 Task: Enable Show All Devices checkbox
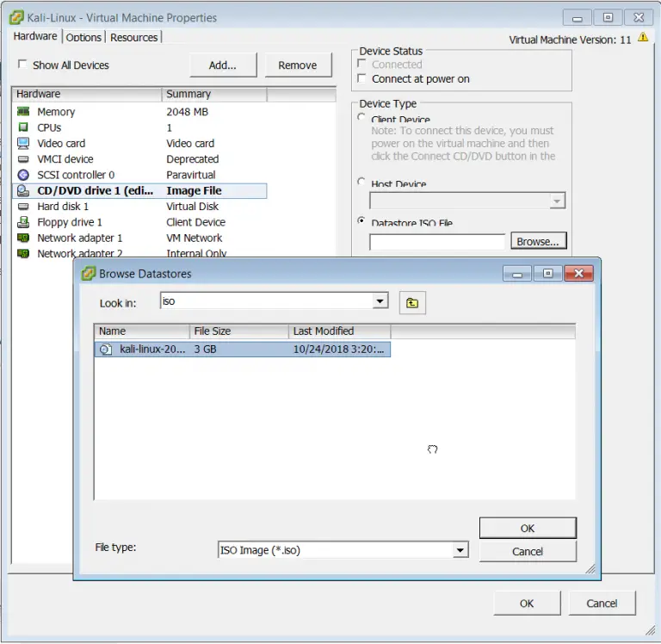click(22, 65)
